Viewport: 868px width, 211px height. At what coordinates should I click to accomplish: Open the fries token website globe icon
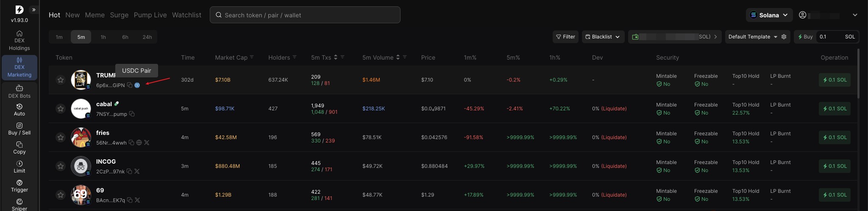coord(139,142)
